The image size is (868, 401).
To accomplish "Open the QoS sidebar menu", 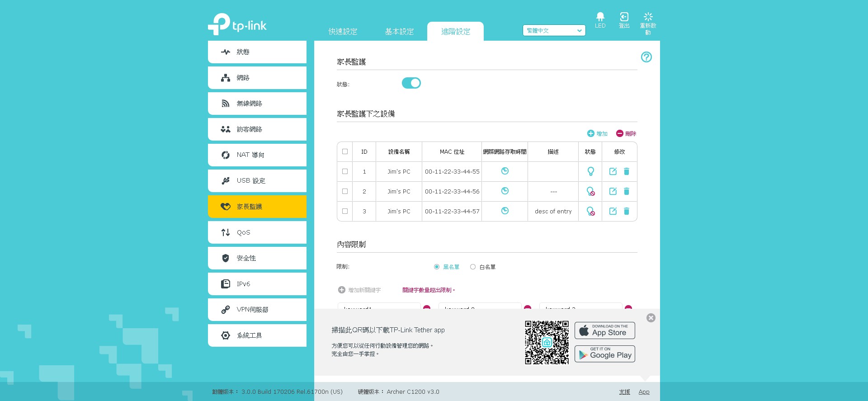I will 257,232.
